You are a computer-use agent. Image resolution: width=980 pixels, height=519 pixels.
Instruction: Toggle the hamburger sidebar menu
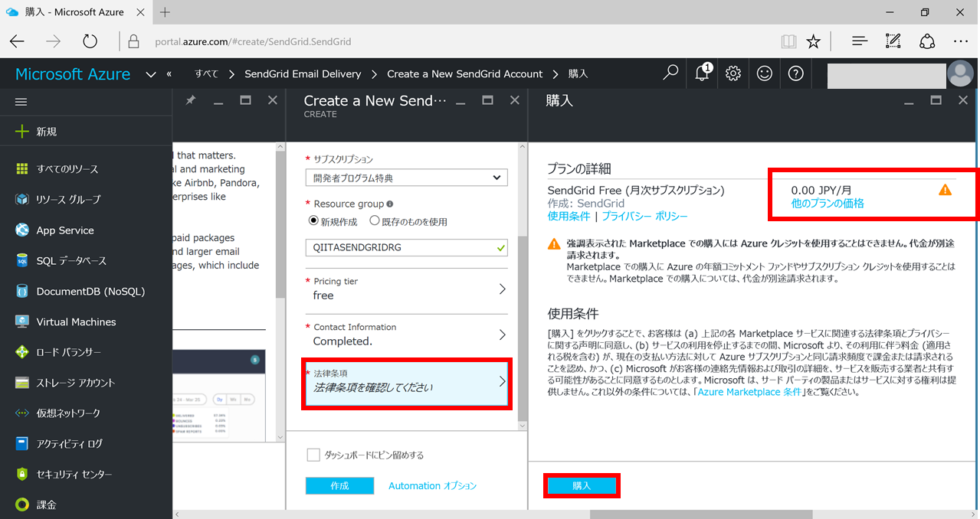[x=21, y=102]
